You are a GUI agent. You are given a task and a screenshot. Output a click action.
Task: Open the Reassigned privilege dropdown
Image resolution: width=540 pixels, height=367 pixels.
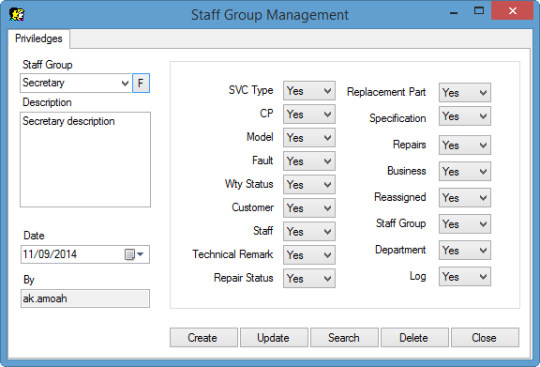[465, 198]
